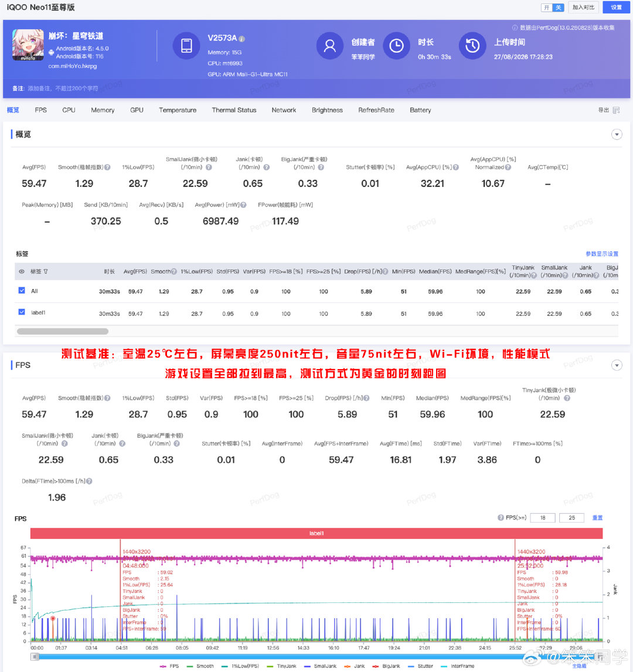The width and height of the screenshot is (633, 672).
Task: Open the Thermal Status tab
Action: coord(234,110)
